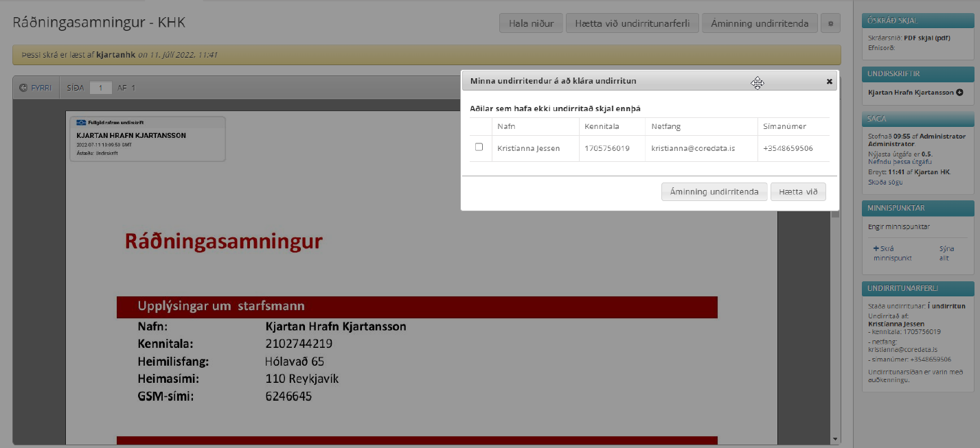Check the box next to Kristianna Jessen
Image resolution: width=980 pixels, height=448 pixels.
pos(479,148)
